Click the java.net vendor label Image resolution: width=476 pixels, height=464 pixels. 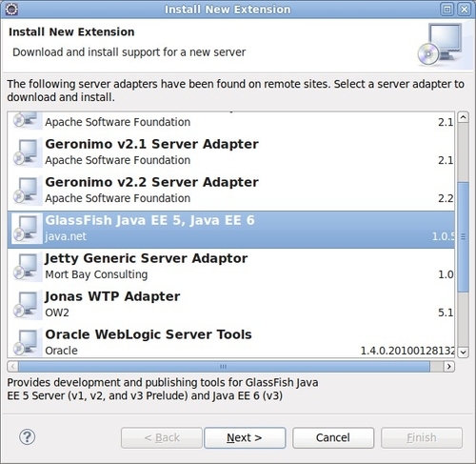pyautogui.click(x=66, y=236)
